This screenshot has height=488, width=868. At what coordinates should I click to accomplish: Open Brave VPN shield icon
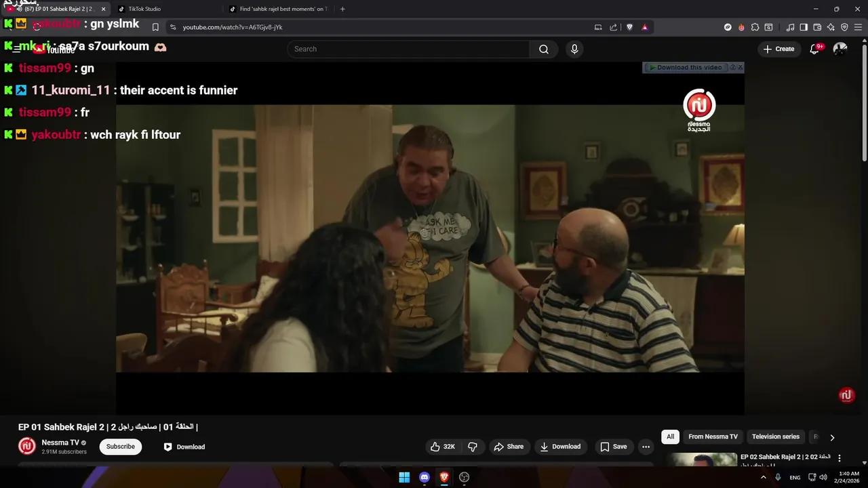(x=844, y=27)
